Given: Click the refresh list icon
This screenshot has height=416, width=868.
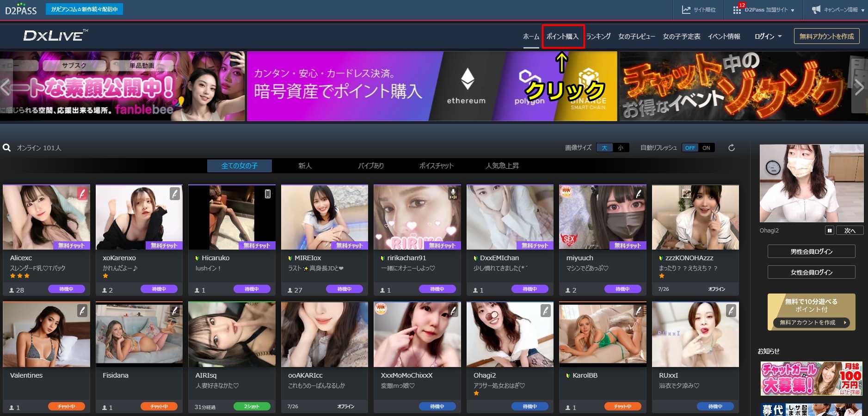Looking at the screenshot, I should coord(732,148).
